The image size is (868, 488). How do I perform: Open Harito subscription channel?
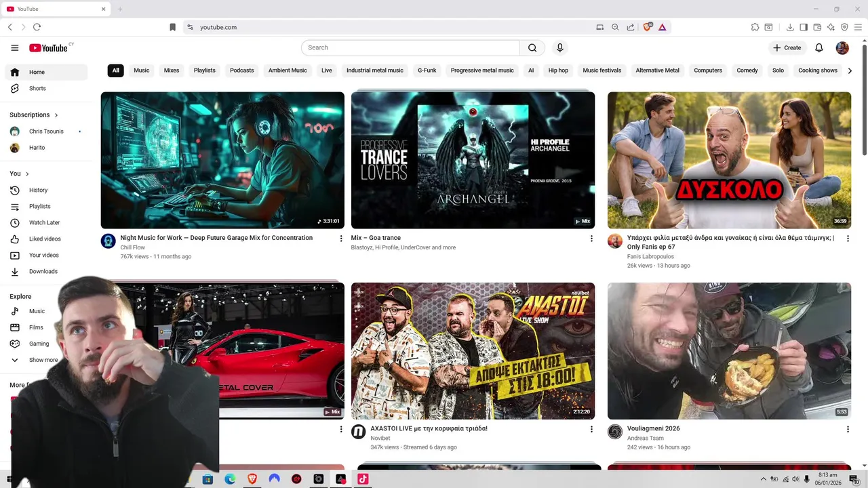(46, 148)
